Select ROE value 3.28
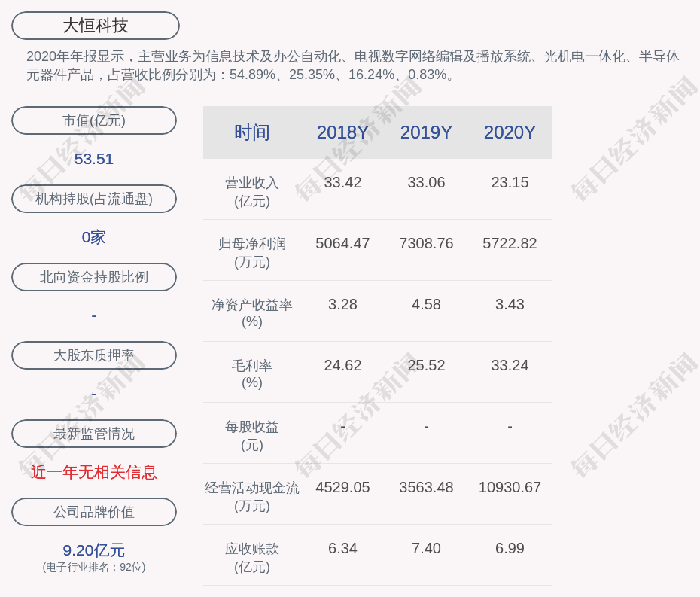The image size is (700, 597). [342, 305]
